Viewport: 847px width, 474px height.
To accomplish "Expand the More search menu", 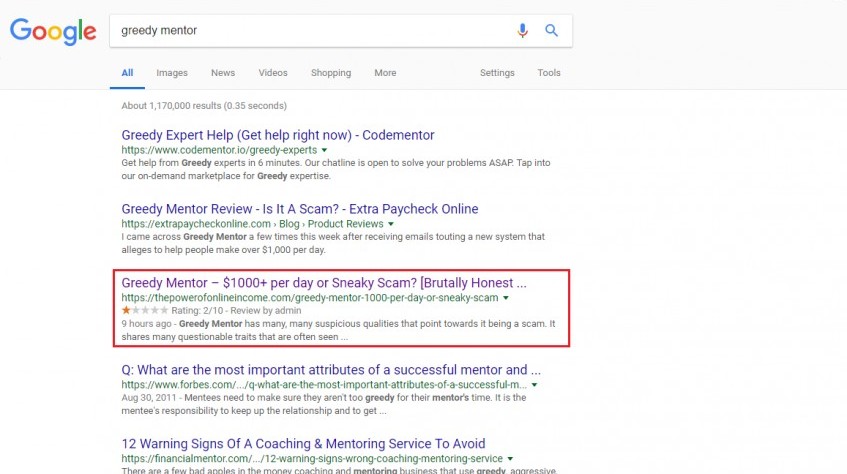I will pyautogui.click(x=385, y=72).
